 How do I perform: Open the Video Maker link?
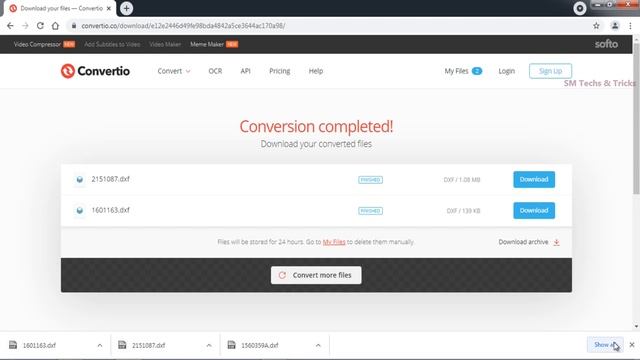click(x=165, y=44)
